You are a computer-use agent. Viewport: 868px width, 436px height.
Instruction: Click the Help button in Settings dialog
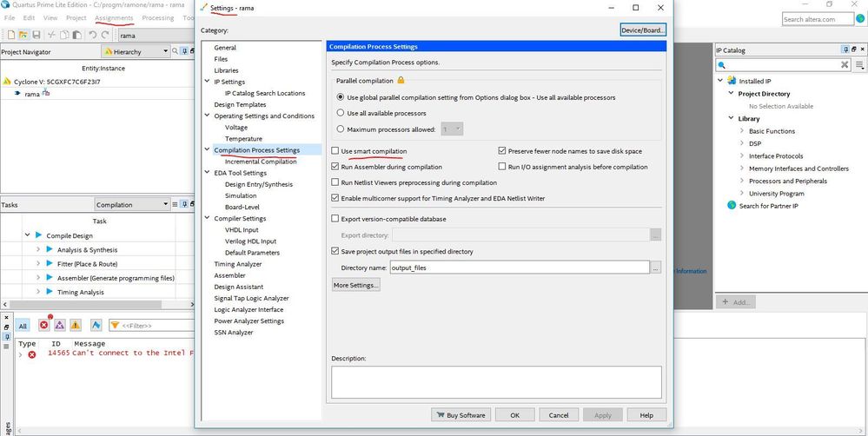pyautogui.click(x=646, y=415)
